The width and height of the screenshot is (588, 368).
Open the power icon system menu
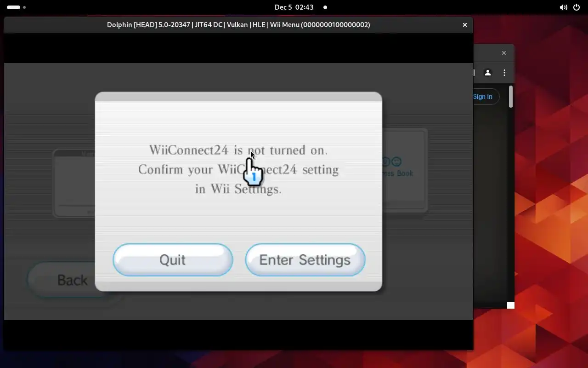click(x=577, y=7)
